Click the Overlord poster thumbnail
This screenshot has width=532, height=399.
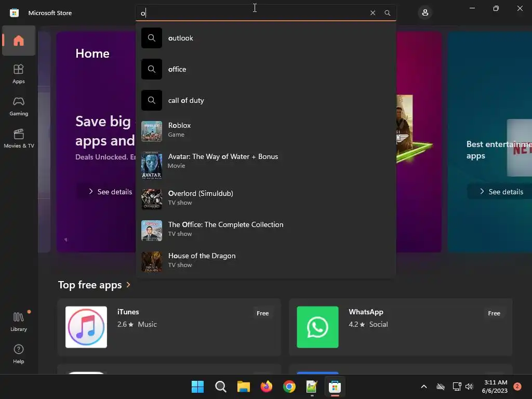[152, 199]
